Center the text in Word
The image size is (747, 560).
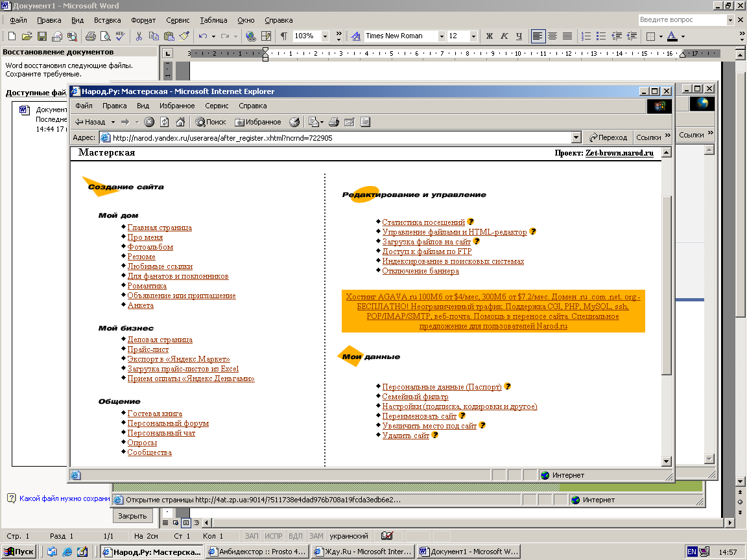[x=552, y=36]
